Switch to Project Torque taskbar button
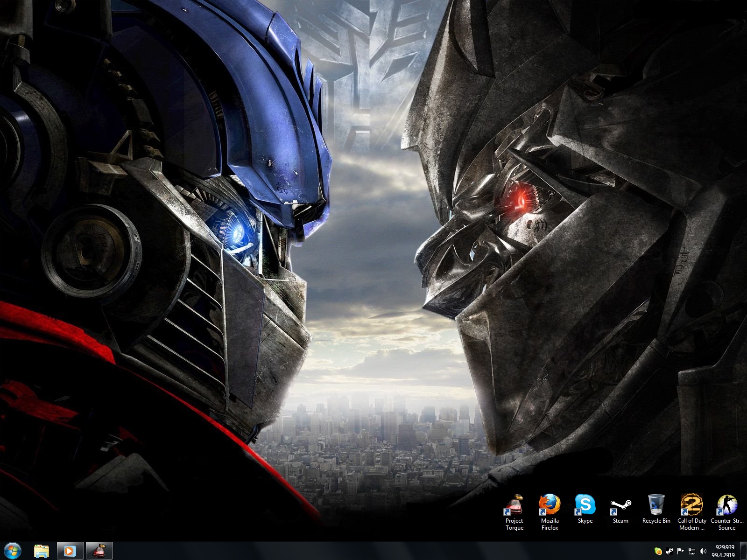The image size is (747, 560). (x=99, y=551)
